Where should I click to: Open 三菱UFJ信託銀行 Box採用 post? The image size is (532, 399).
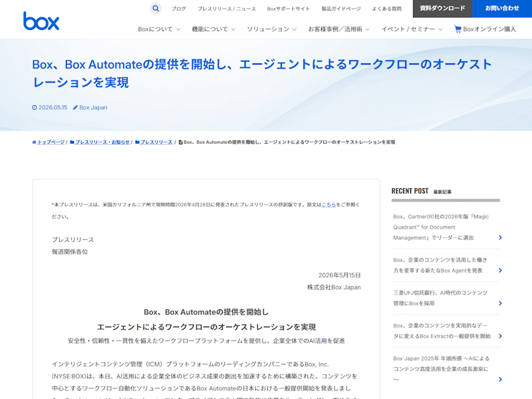pos(440,298)
